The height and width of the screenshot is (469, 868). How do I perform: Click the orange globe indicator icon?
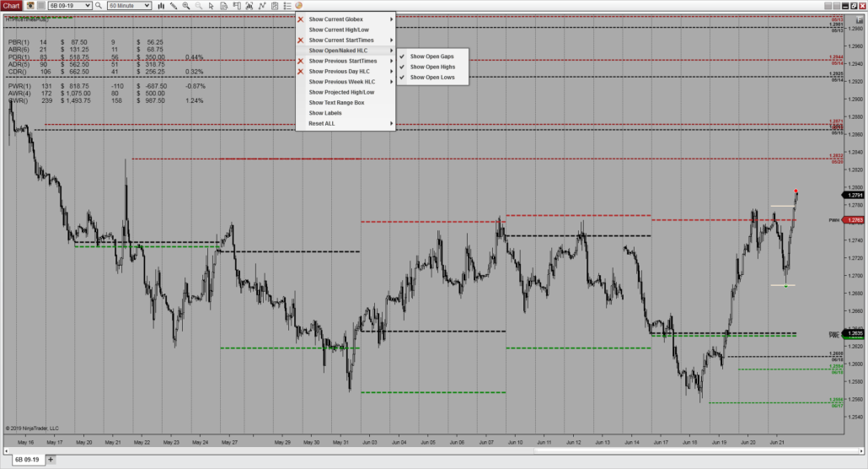298,5
